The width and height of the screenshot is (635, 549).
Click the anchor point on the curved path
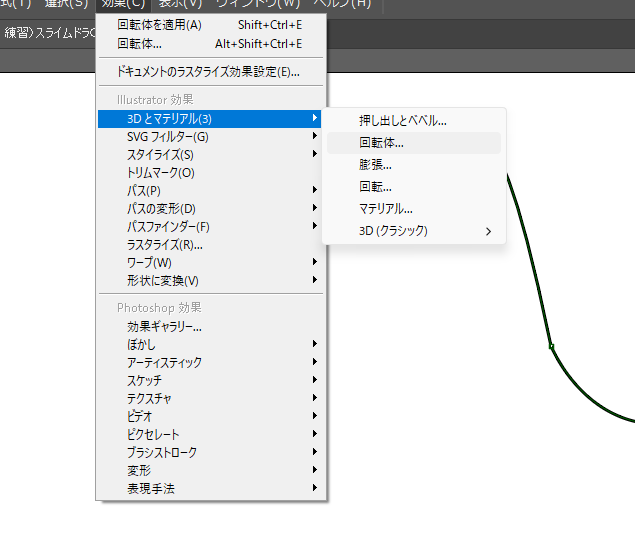click(x=551, y=347)
